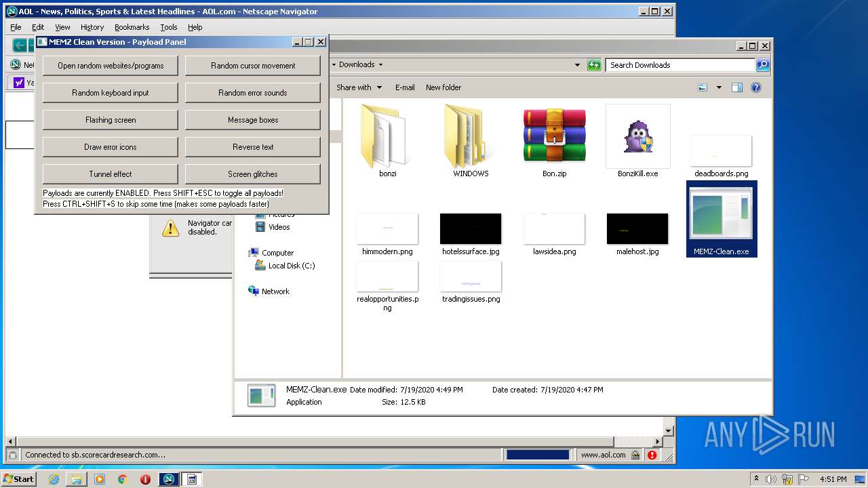This screenshot has height=488, width=868.
Task: Open Windows Media Player taskbar icon
Action: (100, 479)
